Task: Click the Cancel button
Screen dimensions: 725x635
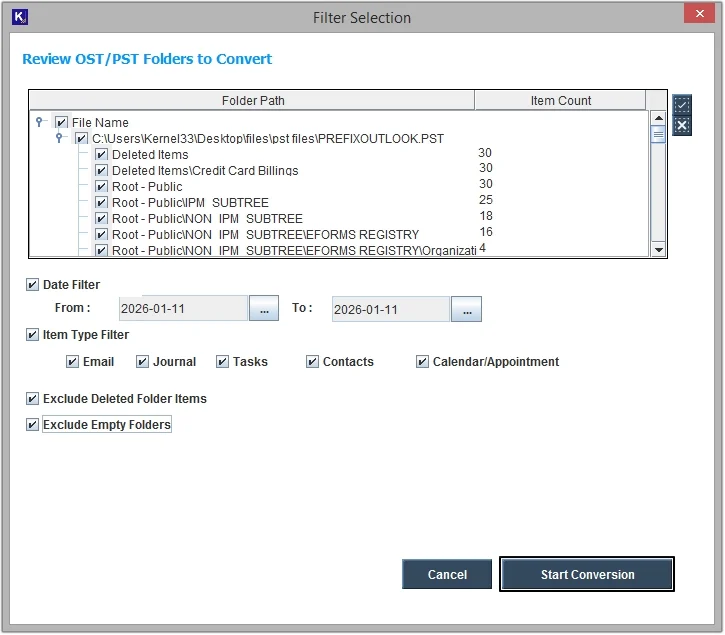Action: (447, 575)
